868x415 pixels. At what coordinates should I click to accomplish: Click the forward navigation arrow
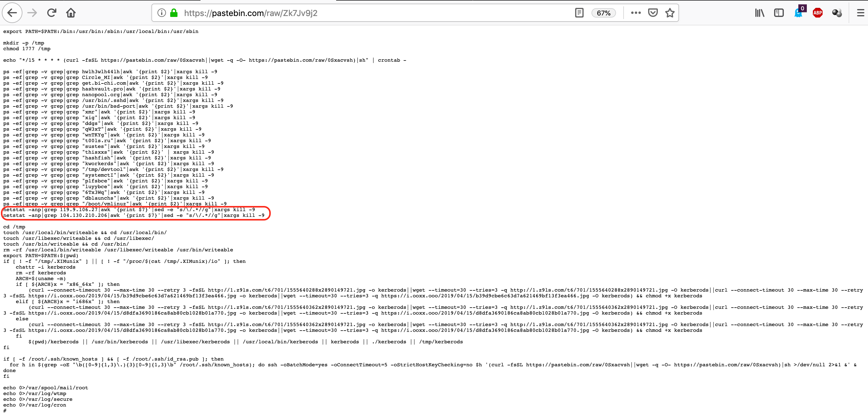click(32, 13)
